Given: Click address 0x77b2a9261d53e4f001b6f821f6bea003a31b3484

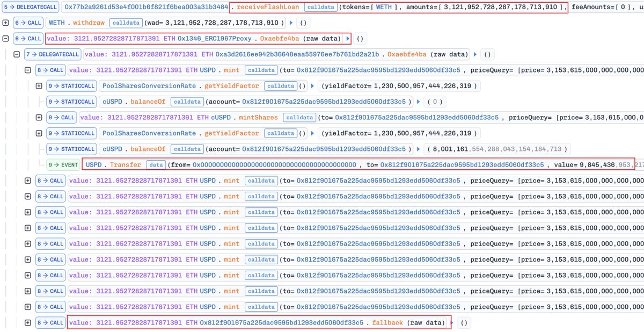Looking at the screenshot, I should [x=146, y=8].
